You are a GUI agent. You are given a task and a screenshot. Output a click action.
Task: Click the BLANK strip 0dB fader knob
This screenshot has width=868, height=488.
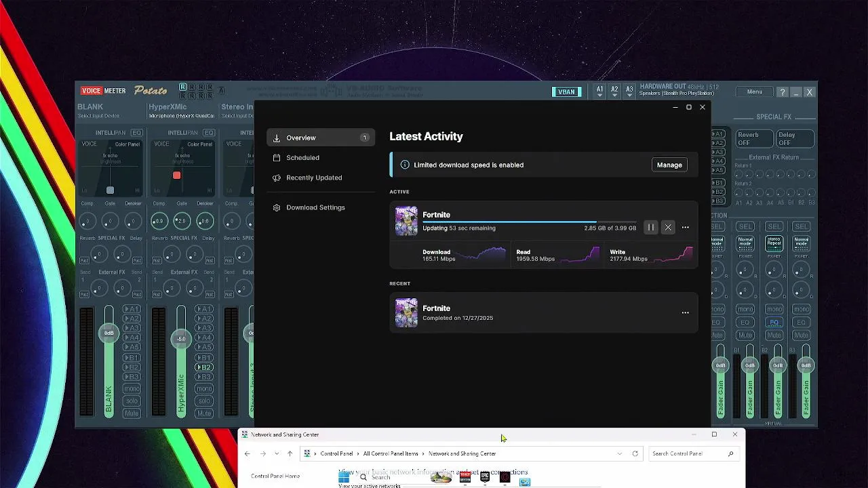[108, 333]
